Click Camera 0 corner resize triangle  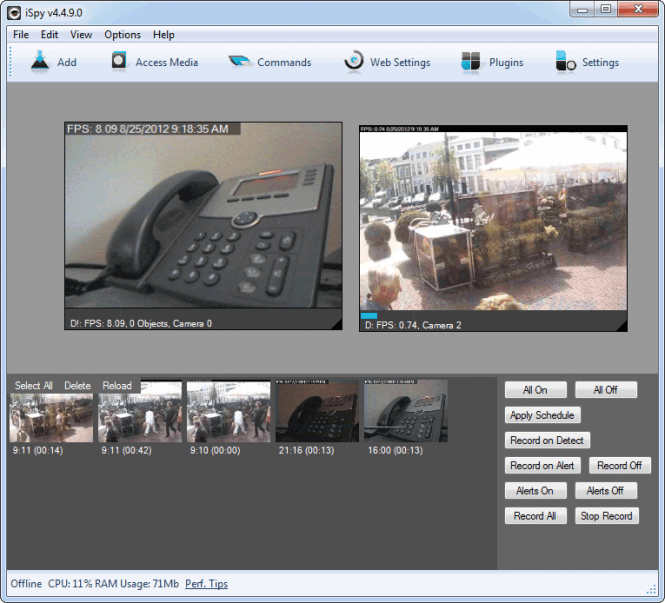(x=337, y=324)
